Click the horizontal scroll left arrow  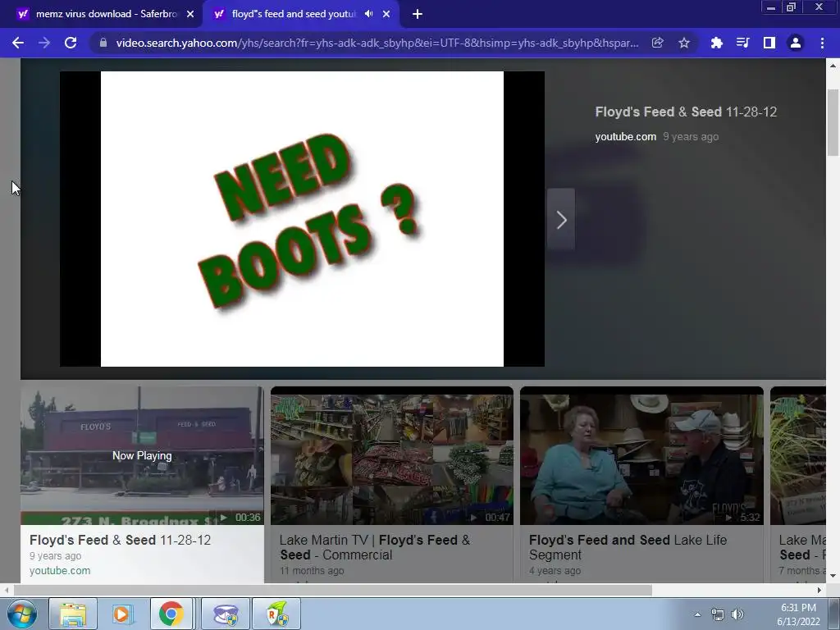coord(7,591)
